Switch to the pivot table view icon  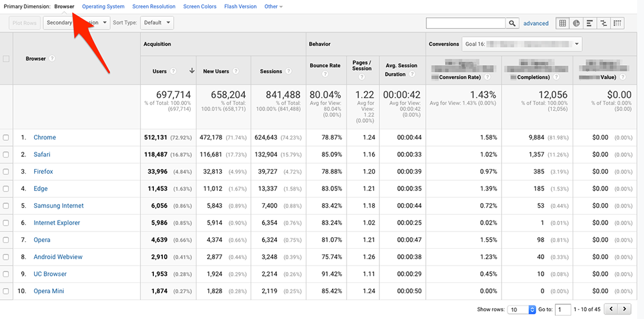point(617,23)
